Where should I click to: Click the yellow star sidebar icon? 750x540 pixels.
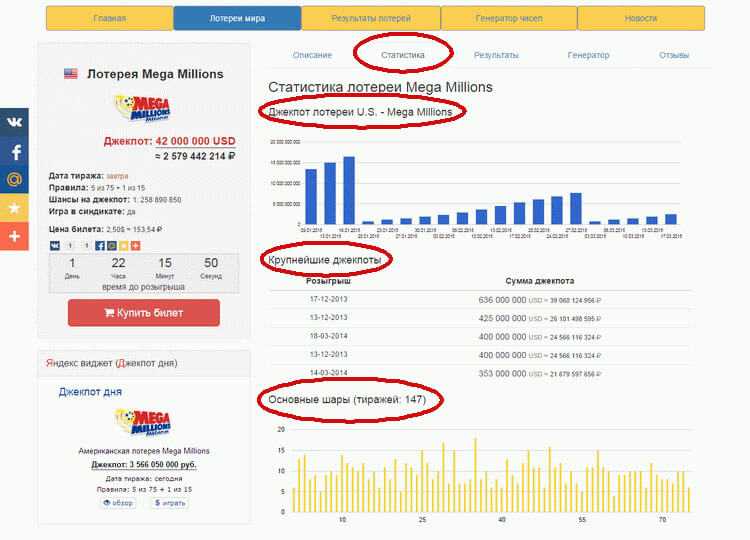pyautogui.click(x=14, y=208)
